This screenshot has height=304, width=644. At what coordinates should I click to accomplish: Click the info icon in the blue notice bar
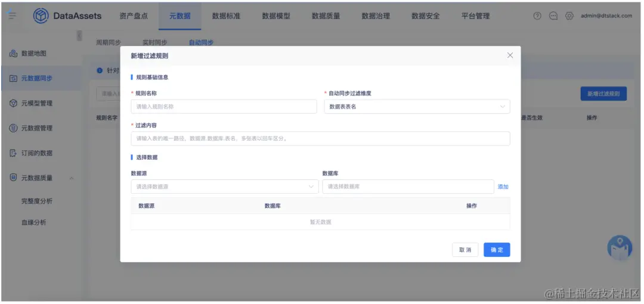(100, 71)
